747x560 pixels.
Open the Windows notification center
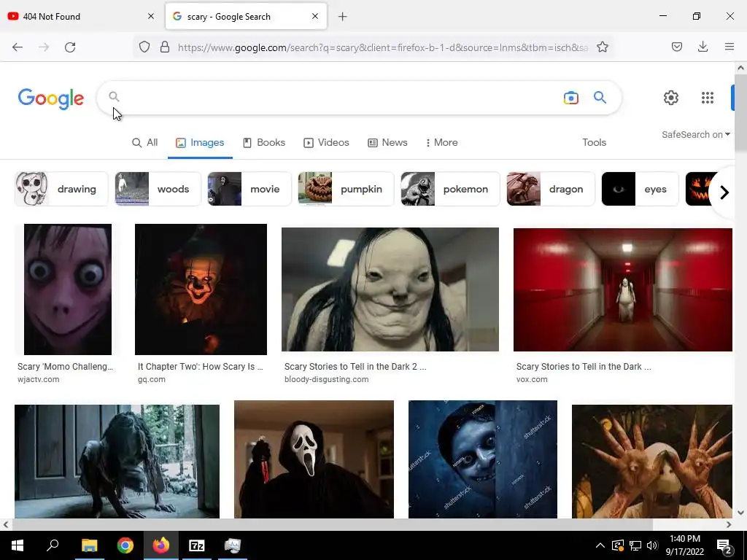pyautogui.click(x=724, y=546)
